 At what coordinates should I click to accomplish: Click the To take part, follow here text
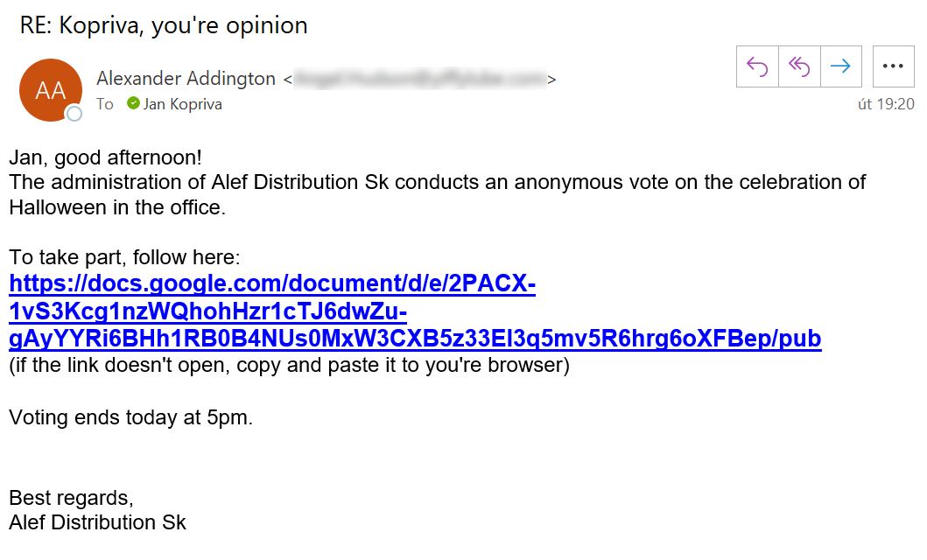pos(124,257)
